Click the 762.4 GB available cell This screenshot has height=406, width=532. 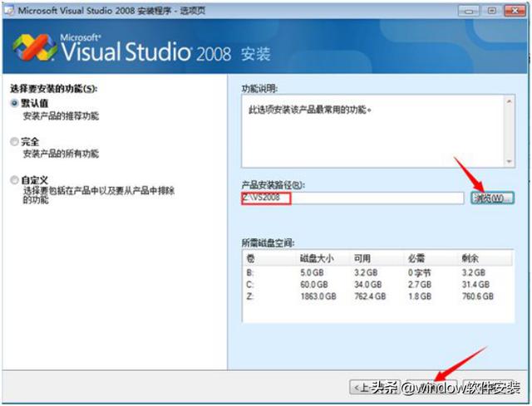point(370,296)
